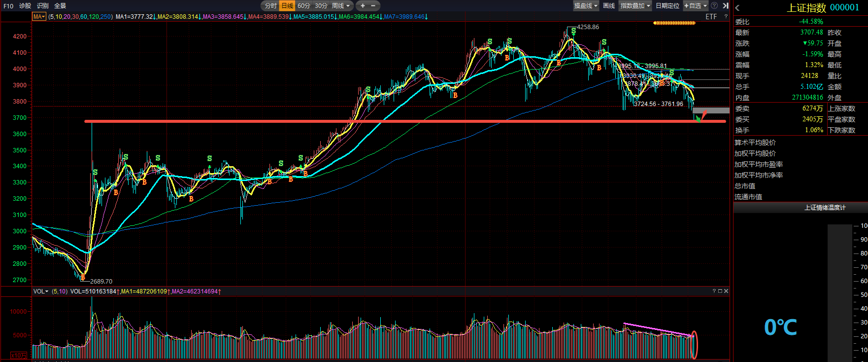868x362 pixels.
Task: Click the 4258.86 high price label
Action: pos(588,27)
